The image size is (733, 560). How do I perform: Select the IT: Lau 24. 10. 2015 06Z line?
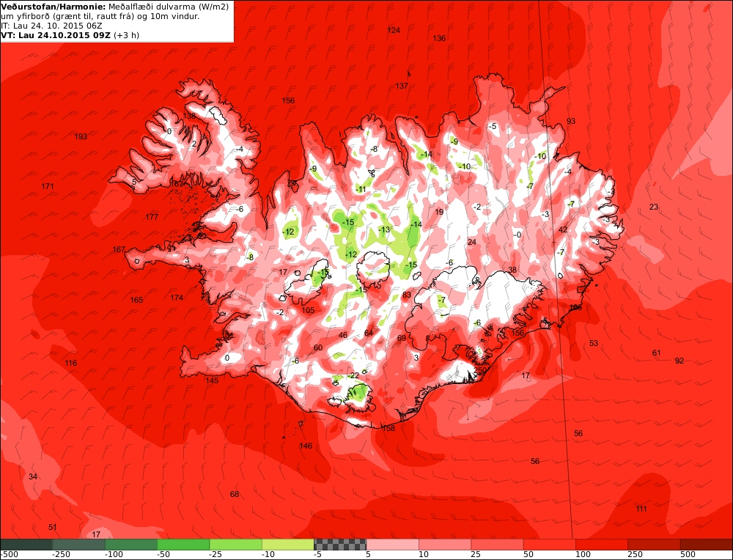51,26
